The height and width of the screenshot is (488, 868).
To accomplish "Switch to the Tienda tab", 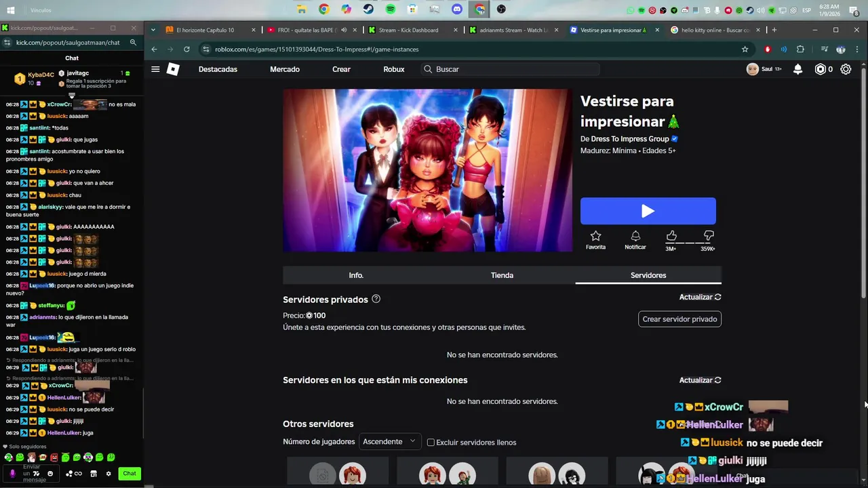I will pyautogui.click(x=502, y=275).
